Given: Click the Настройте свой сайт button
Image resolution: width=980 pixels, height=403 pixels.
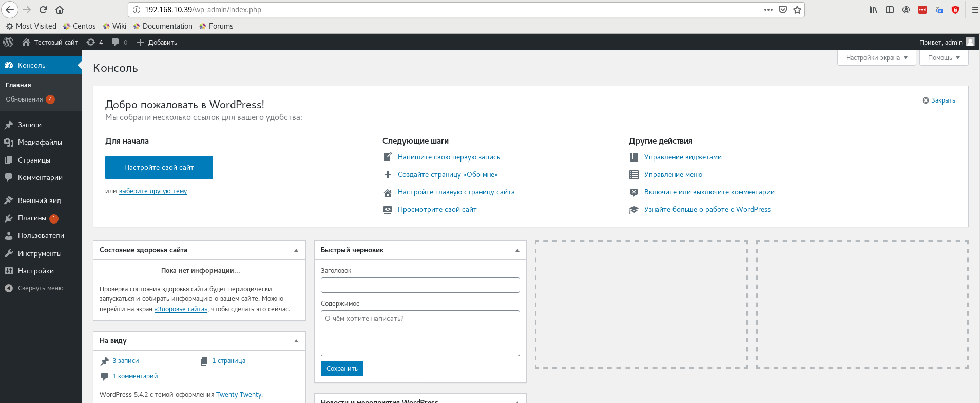Looking at the screenshot, I should (159, 168).
